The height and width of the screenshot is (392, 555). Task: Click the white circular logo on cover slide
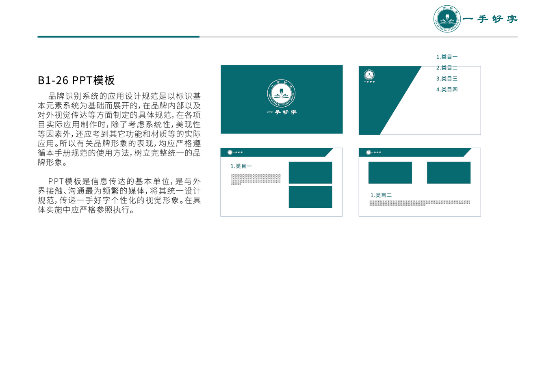[x=281, y=93]
